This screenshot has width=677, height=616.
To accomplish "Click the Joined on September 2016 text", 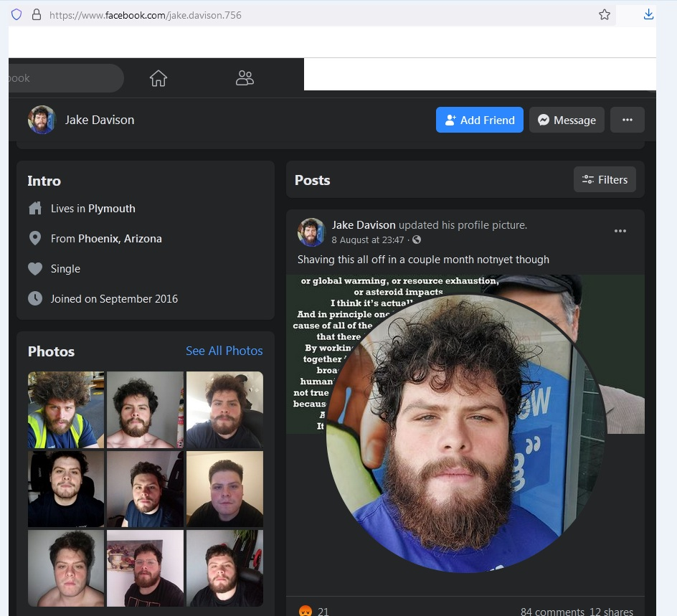I will [114, 299].
